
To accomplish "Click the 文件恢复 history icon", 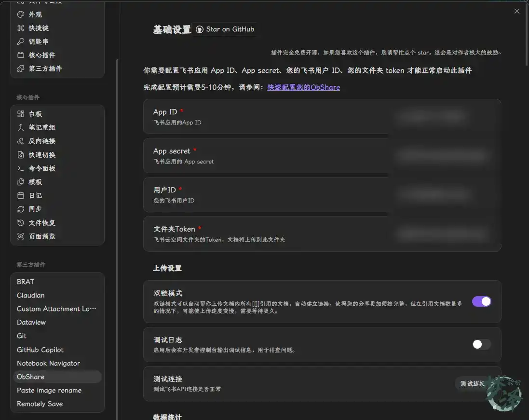I will tap(21, 223).
